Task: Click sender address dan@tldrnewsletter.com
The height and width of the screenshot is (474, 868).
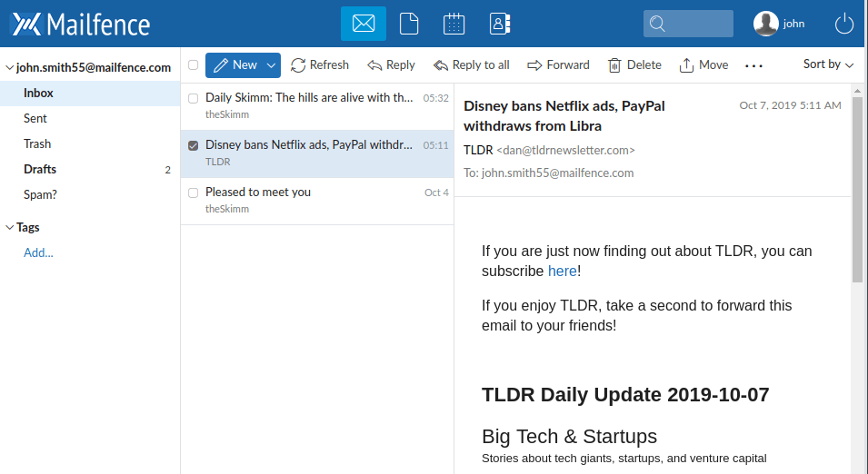Action: (565, 151)
